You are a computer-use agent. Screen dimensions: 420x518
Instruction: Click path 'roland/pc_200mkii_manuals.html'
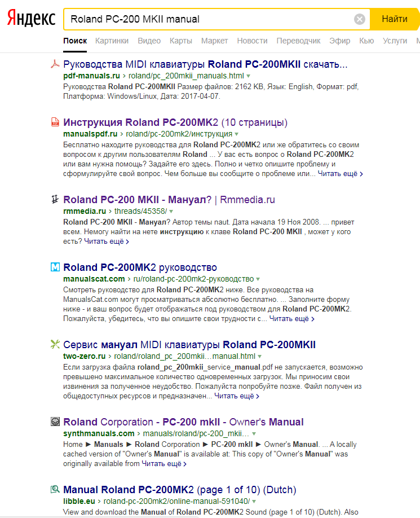click(x=186, y=76)
